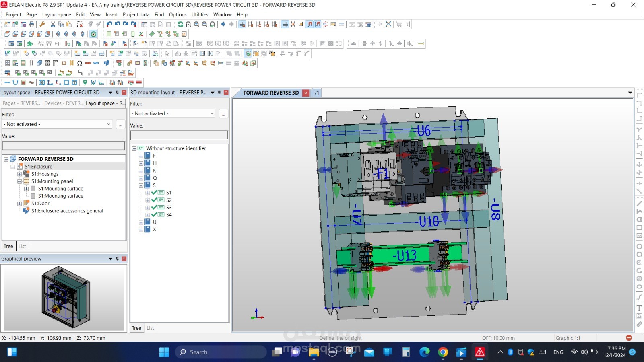Click the Zoom out magnifier icon
644x362 pixels.
tap(204, 24)
